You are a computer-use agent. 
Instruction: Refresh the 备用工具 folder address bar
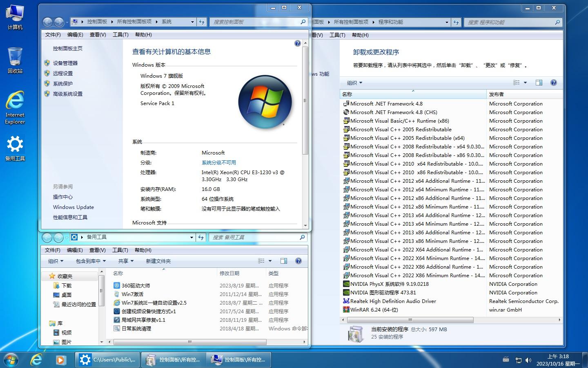click(x=201, y=237)
